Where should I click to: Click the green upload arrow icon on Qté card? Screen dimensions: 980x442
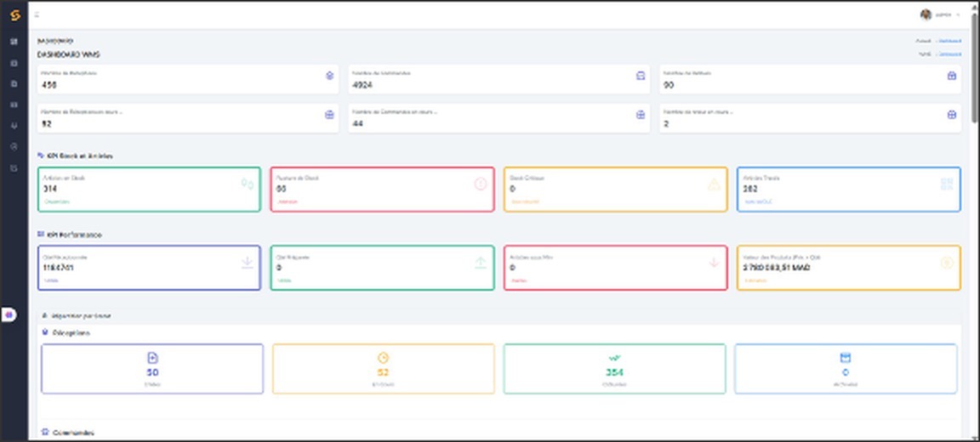point(481,263)
